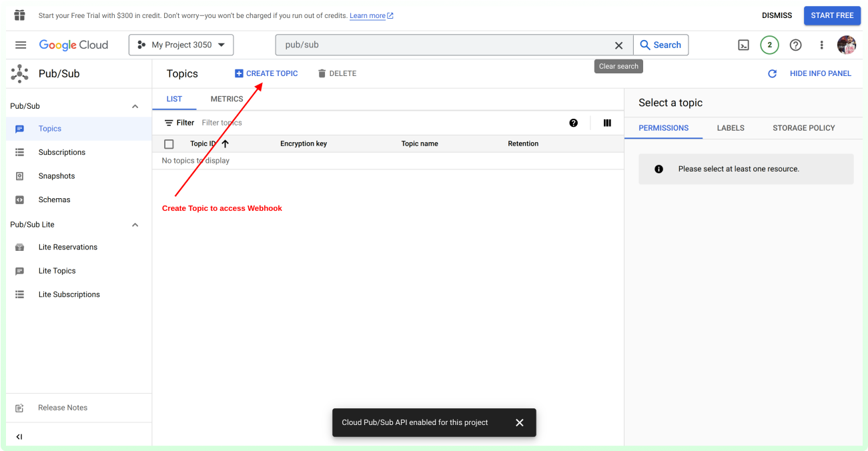This screenshot has height=451, width=868.
Task: Click the filter help icon in table toolbar
Action: 573,123
